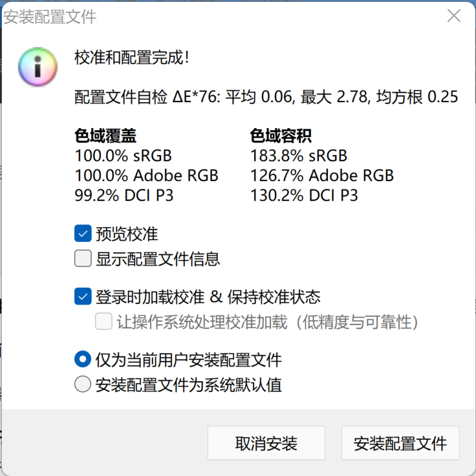Click the 色域容积 heading
476x476 pixels.
[281, 136]
